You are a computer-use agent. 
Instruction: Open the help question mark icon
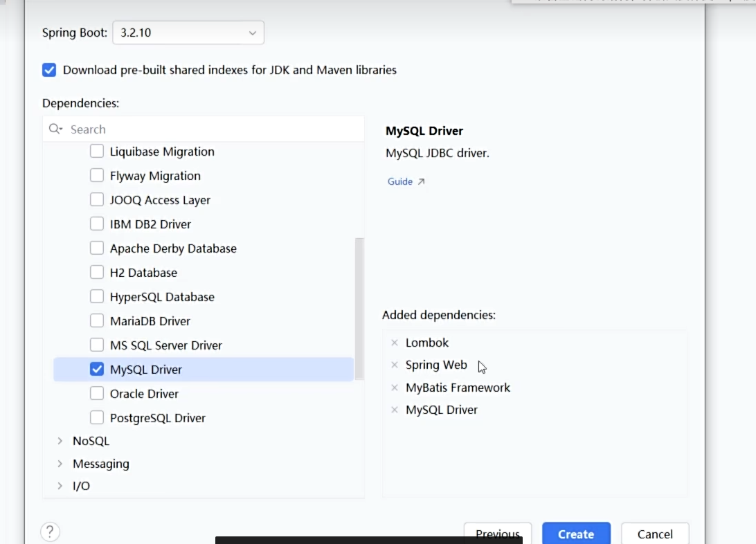point(50,532)
